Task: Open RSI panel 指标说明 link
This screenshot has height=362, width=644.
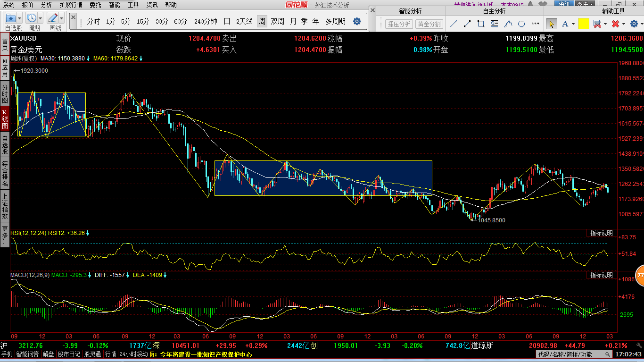Action: tap(601, 233)
